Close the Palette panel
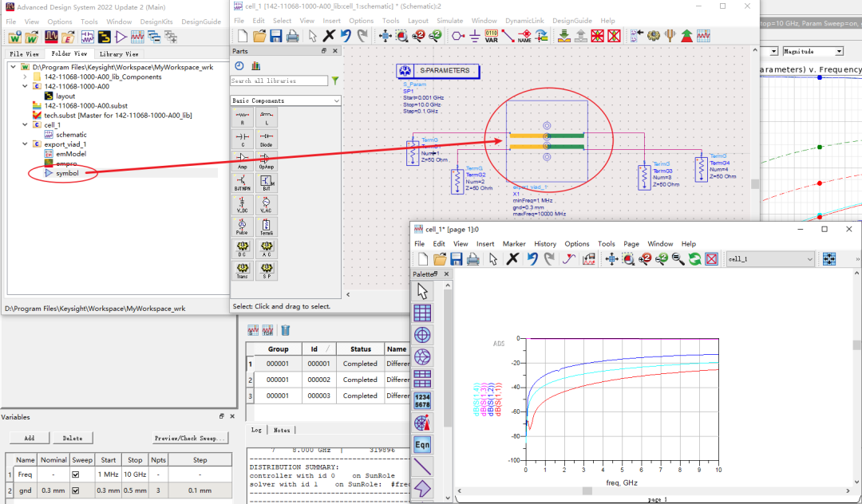 pos(446,274)
